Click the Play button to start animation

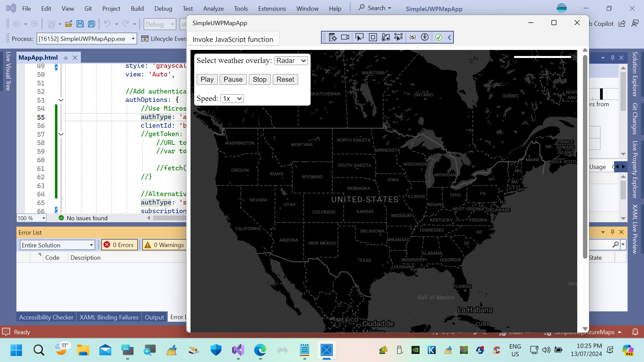coord(207,79)
